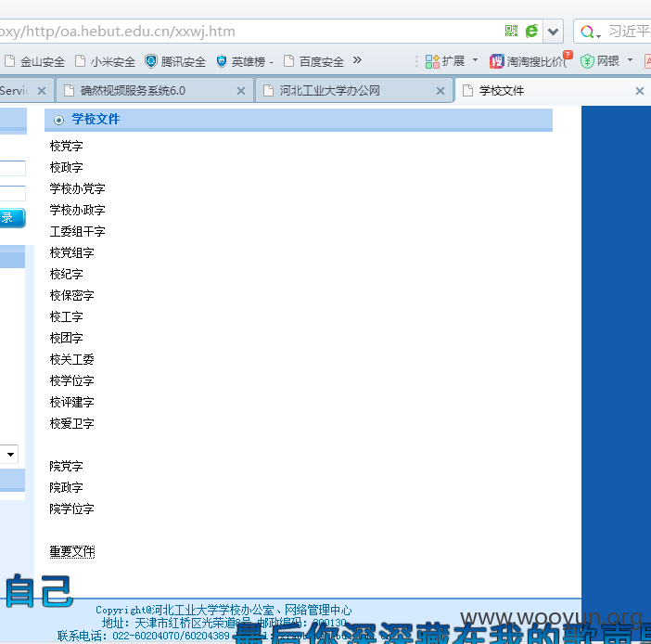Click the upper login input field
This screenshot has width=651, height=644.
(12, 168)
